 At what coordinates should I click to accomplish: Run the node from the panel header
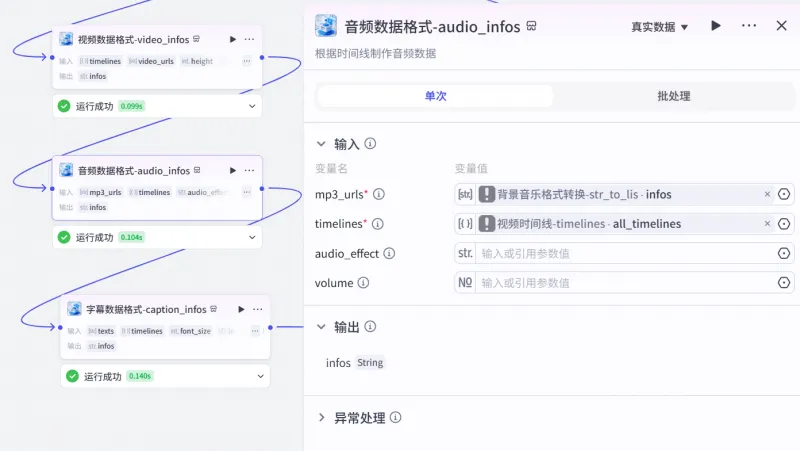coord(716,26)
